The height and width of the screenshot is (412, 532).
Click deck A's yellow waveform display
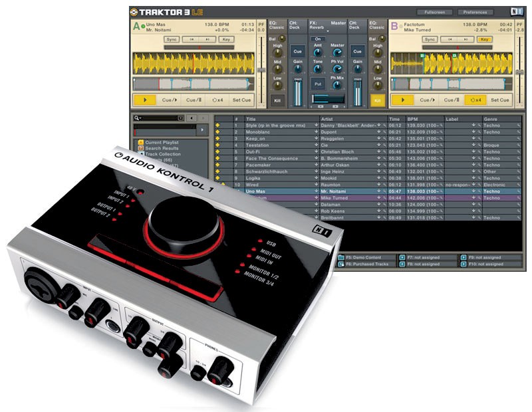click(194, 63)
